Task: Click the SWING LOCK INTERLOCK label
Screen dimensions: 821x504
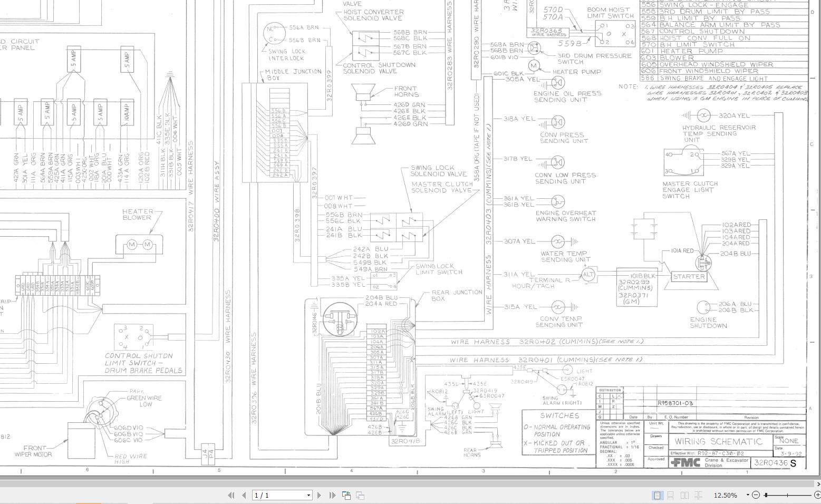Action: (x=287, y=55)
